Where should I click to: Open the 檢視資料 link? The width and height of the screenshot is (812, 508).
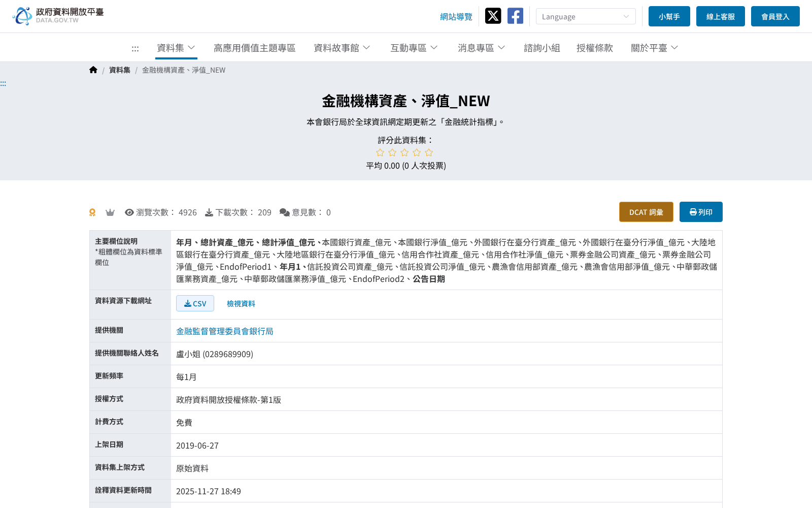241,303
